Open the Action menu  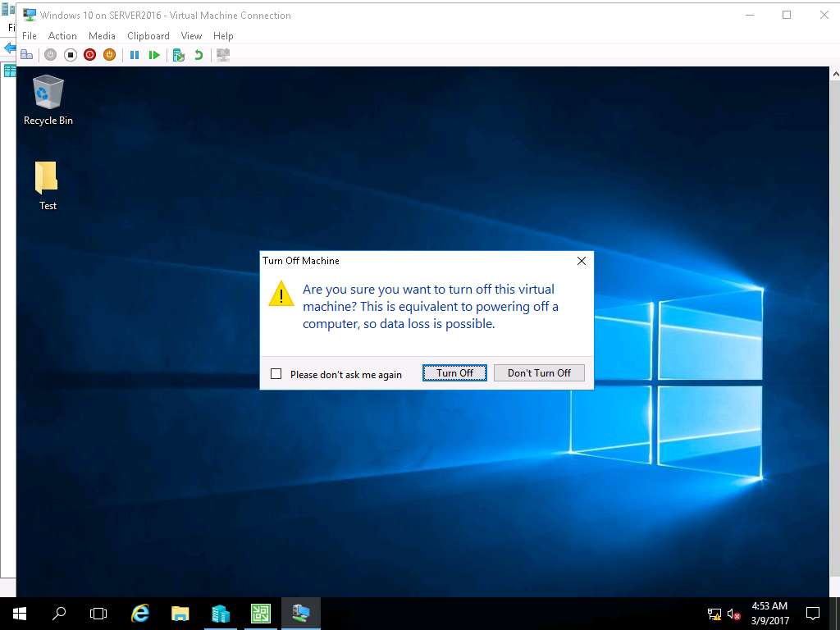coord(62,36)
